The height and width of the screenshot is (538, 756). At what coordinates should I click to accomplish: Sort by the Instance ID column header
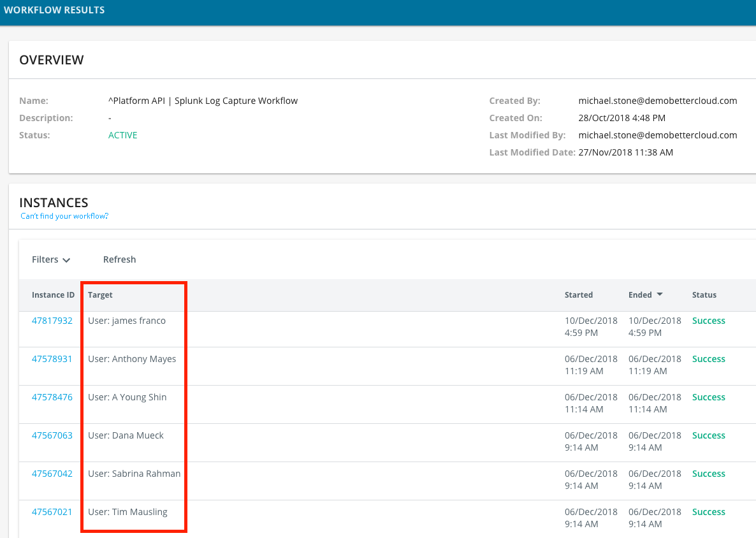click(53, 295)
